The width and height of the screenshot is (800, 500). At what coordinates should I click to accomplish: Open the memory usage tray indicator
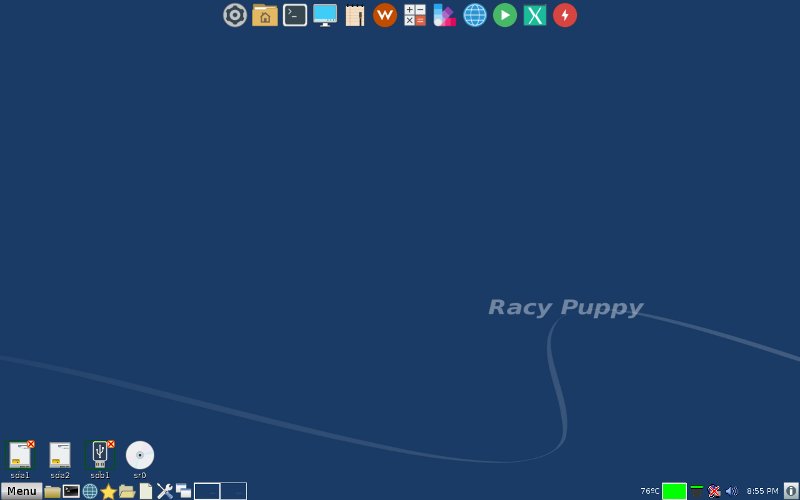pos(696,491)
